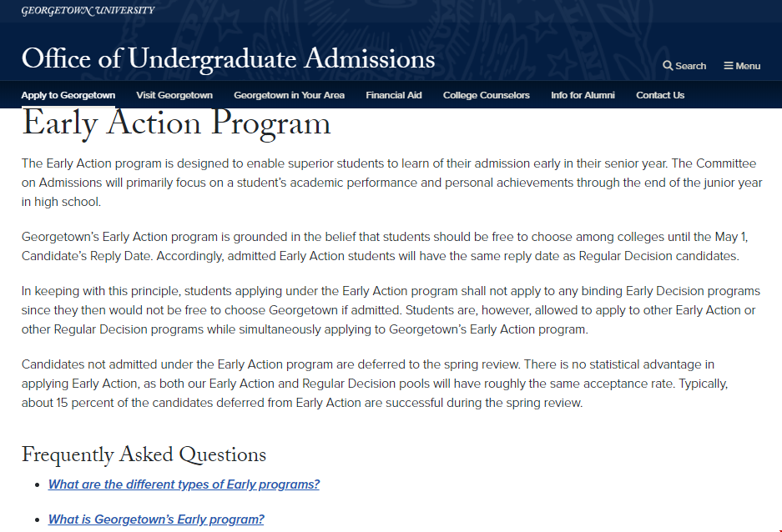Open "What are the different types of Early programs?"
The width and height of the screenshot is (782, 532).
pos(184,484)
